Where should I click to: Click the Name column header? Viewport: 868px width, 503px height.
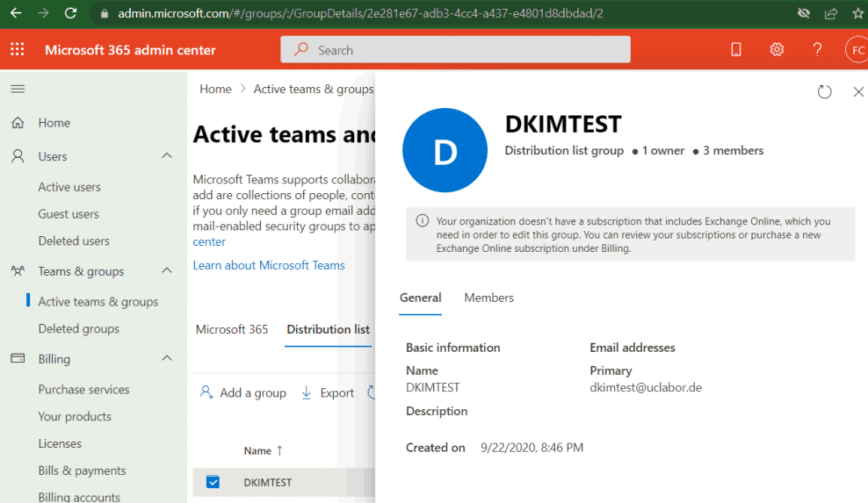257,451
